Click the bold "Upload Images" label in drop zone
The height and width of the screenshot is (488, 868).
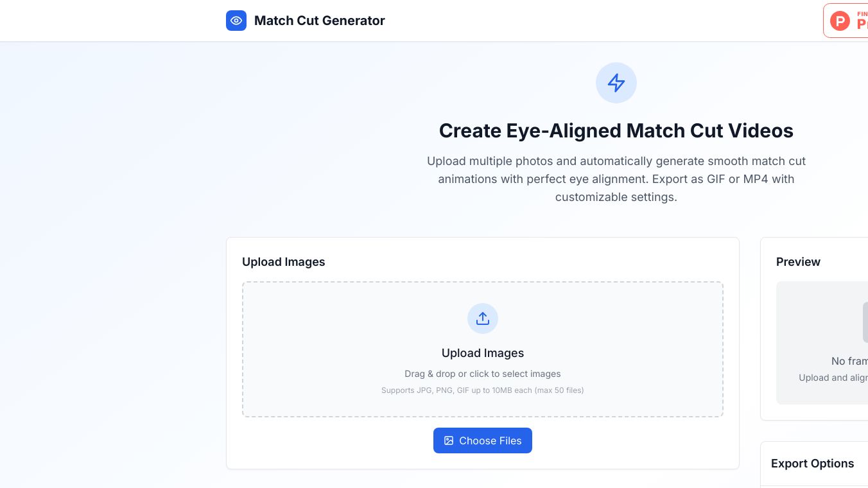(483, 353)
